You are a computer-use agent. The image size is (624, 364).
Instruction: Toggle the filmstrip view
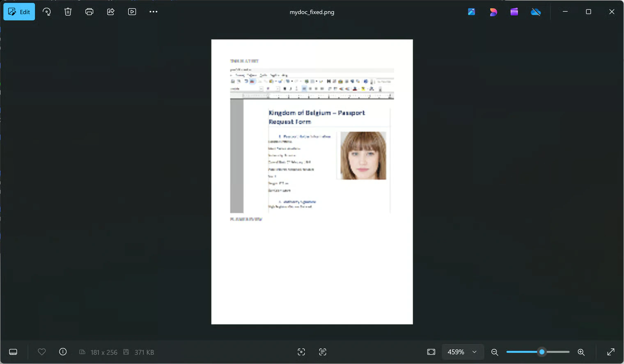[x=13, y=352]
